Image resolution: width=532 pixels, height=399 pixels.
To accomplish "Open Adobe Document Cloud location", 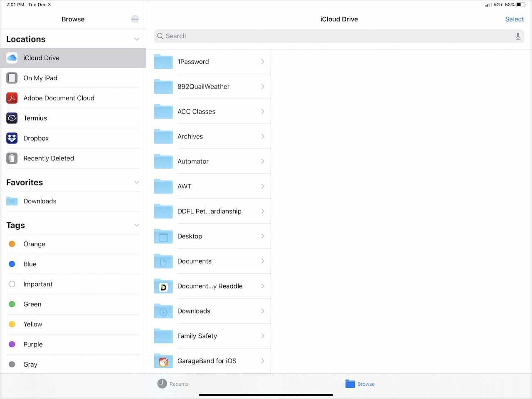I will 59,98.
